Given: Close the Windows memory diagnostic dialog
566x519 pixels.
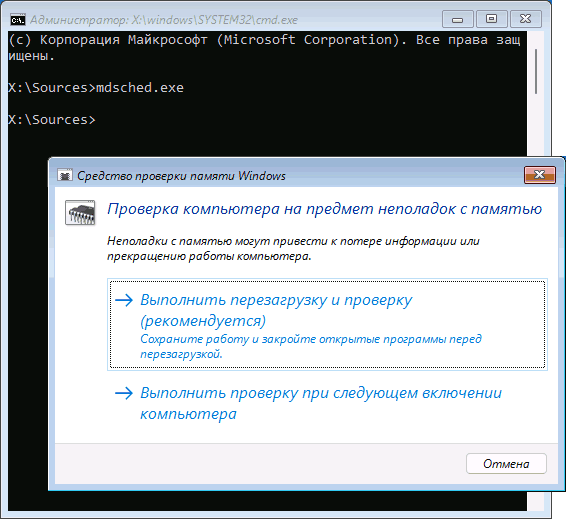Looking at the screenshot, I should tap(540, 175).
